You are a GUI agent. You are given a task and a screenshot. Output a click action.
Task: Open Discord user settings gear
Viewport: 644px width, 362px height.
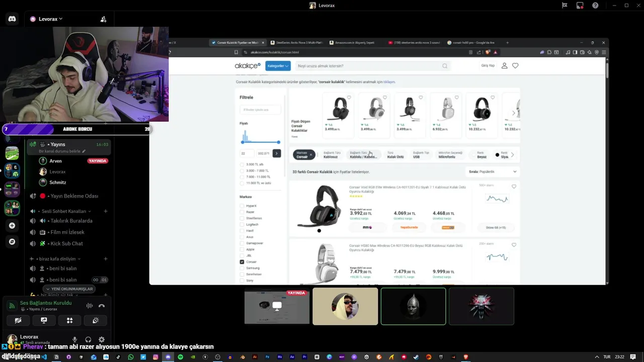[x=102, y=340]
